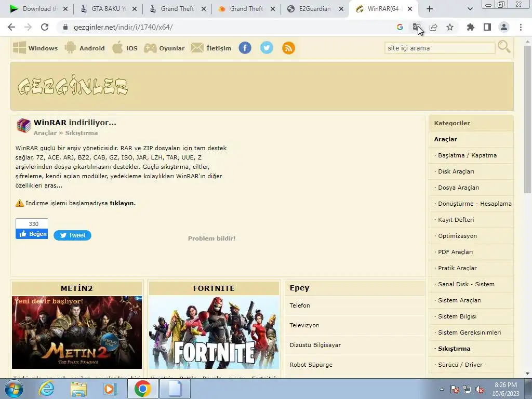Click the Tweet button
The width and height of the screenshot is (532, 399).
point(72,235)
